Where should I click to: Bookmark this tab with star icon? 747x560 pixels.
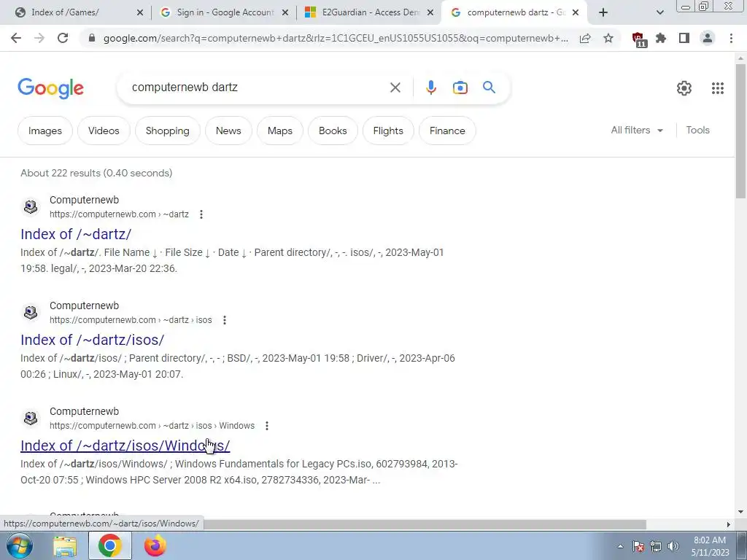(608, 38)
